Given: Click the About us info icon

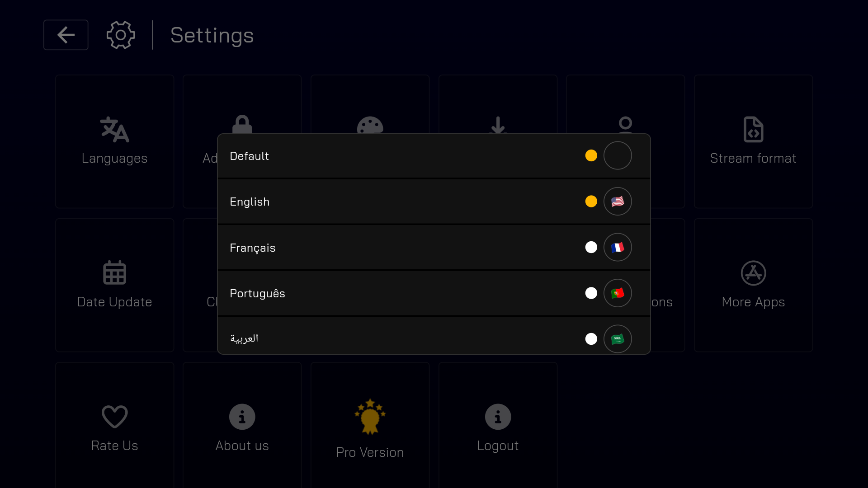Looking at the screenshot, I should tap(242, 417).
